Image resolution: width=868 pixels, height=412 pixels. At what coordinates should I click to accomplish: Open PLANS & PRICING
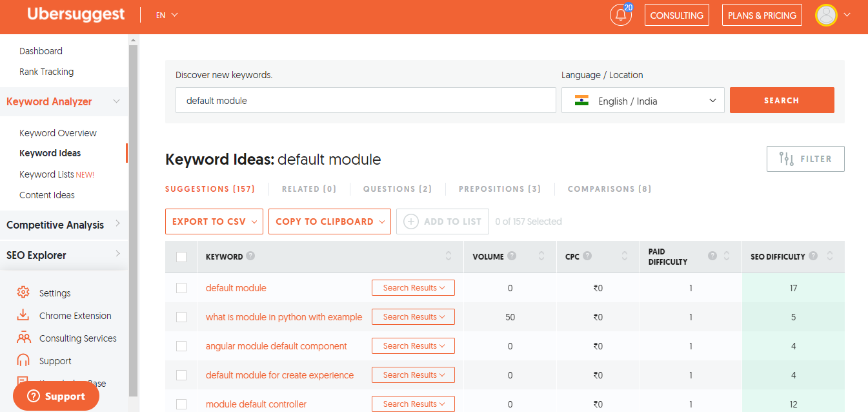click(762, 15)
